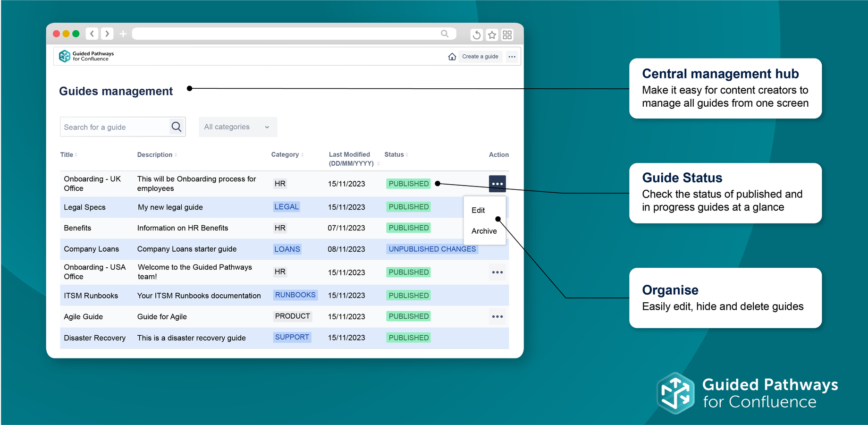Select the Legal Specs guide title

click(84, 207)
